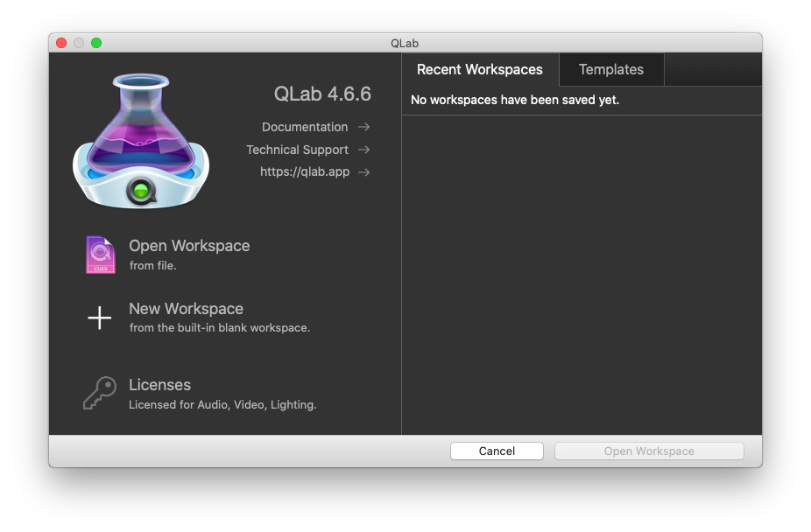This screenshot has height=532, width=811.
Task: Select the Recent Workspaces tab
Action: (x=479, y=70)
